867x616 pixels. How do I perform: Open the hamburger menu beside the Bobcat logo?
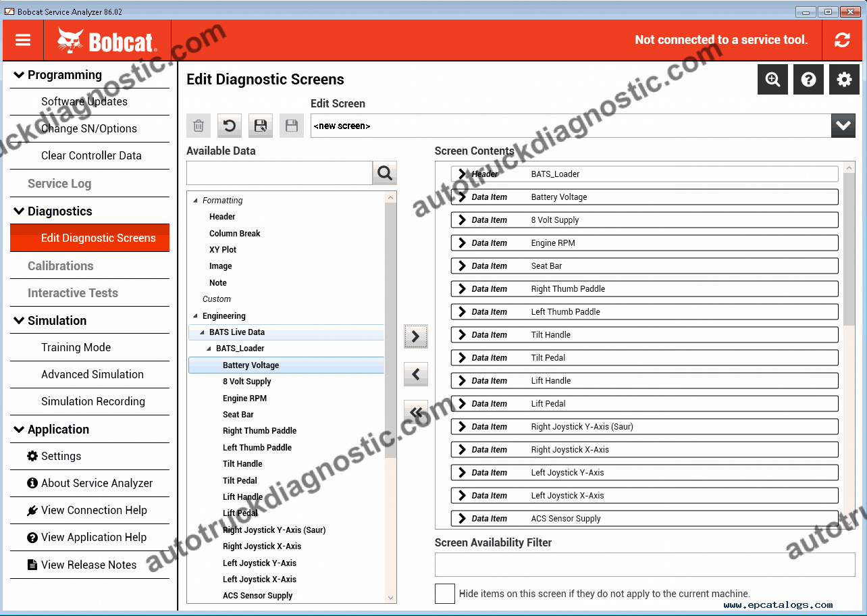pos(22,40)
